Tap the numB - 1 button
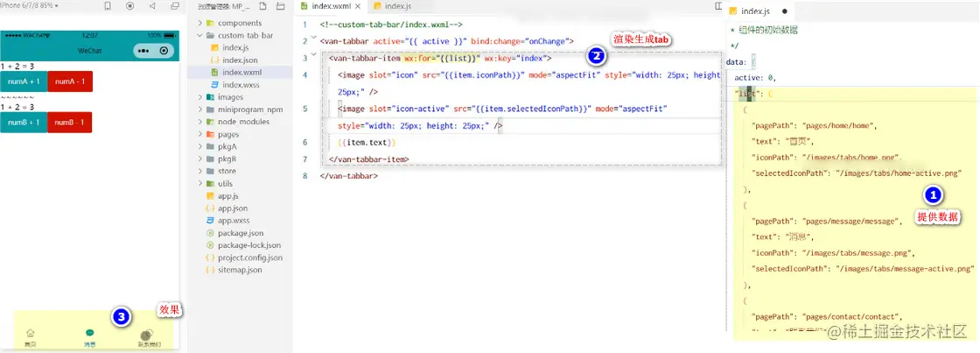980x353 pixels. (70, 122)
